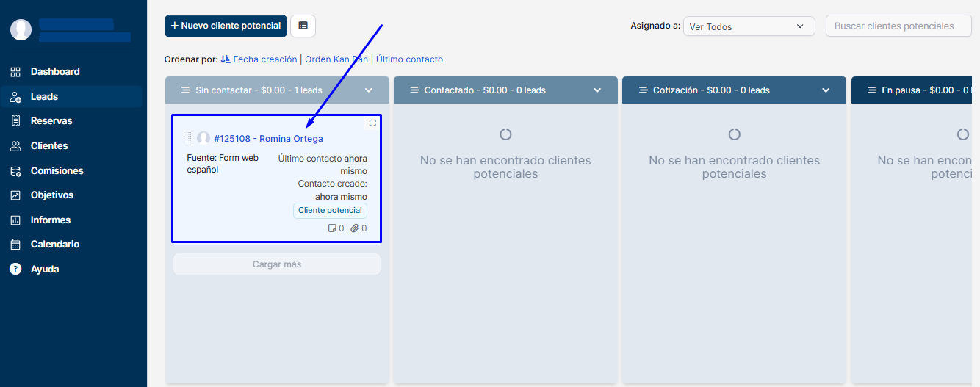Focus the Buscar clientes potenciales field
Viewport: 980px width, 387px height.
(x=898, y=26)
